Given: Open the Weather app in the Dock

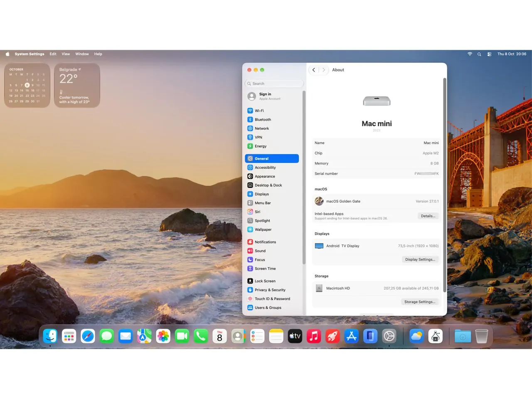Looking at the screenshot, I should pos(416,336).
